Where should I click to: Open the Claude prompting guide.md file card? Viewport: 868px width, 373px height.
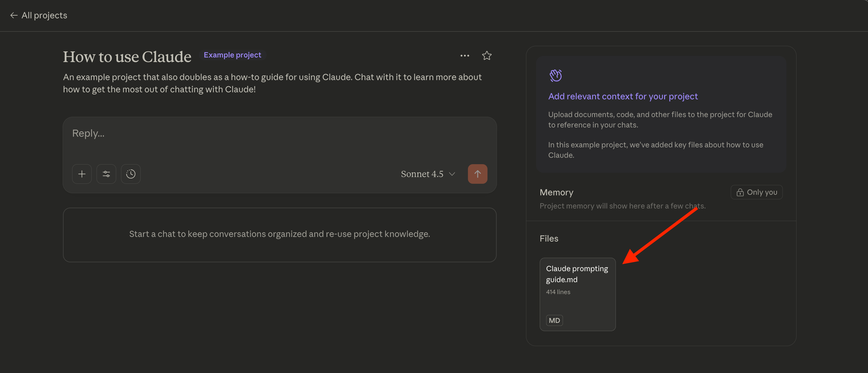[x=578, y=294]
